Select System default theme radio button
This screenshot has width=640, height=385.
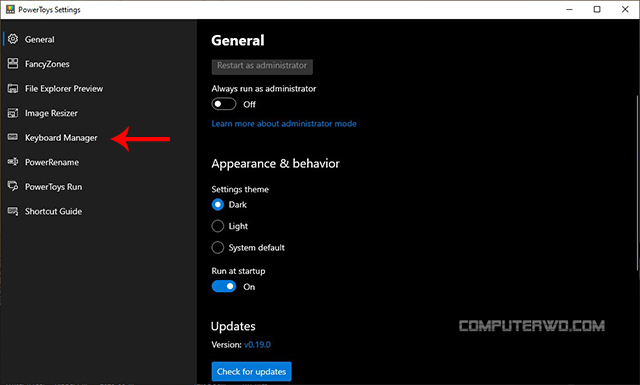tap(218, 247)
